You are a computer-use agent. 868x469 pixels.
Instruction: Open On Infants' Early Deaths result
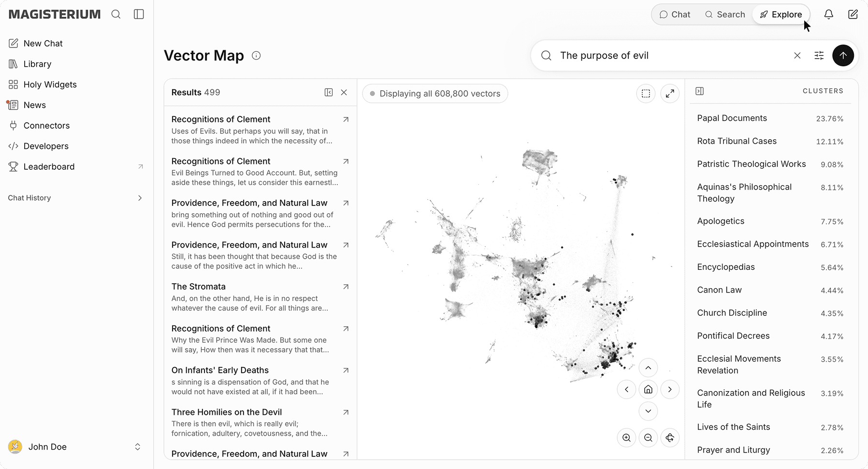click(260, 381)
